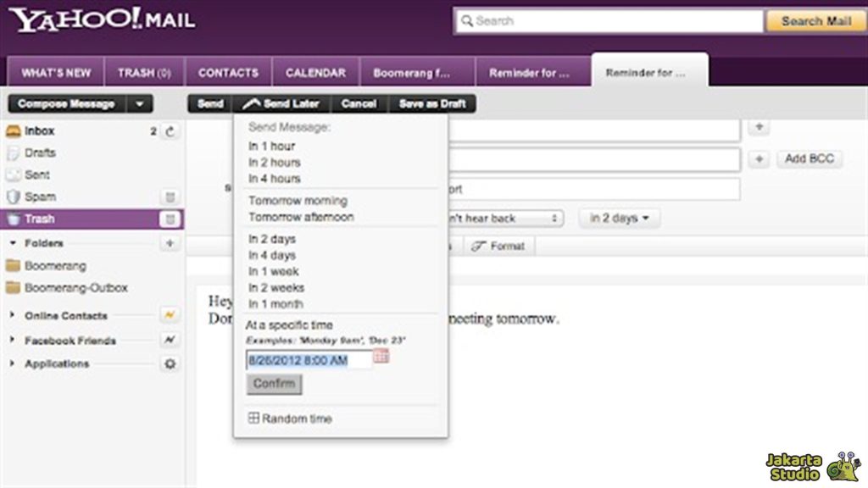The image size is (868, 488).
Task: Open the Applications gear icon
Action: (170, 363)
